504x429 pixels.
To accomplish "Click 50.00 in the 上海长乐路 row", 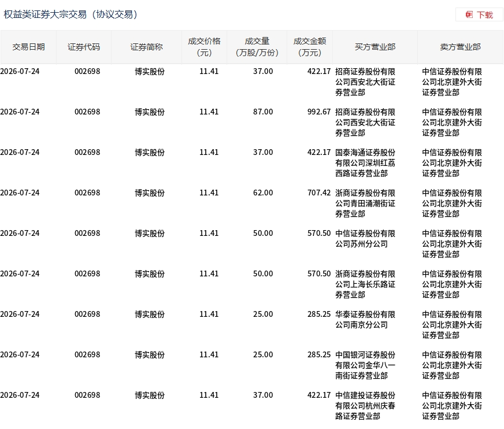I will (263, 273).
